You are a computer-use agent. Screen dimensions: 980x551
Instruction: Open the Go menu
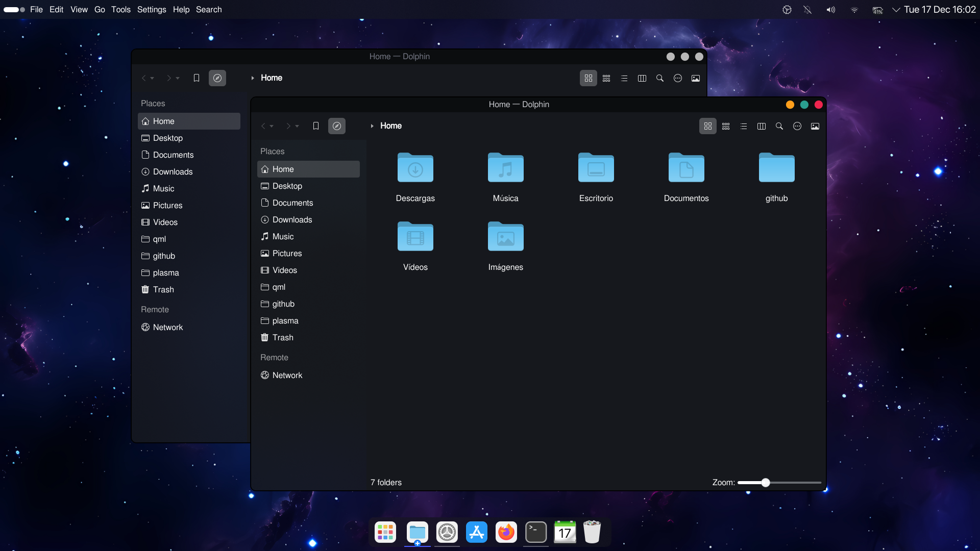100,9
